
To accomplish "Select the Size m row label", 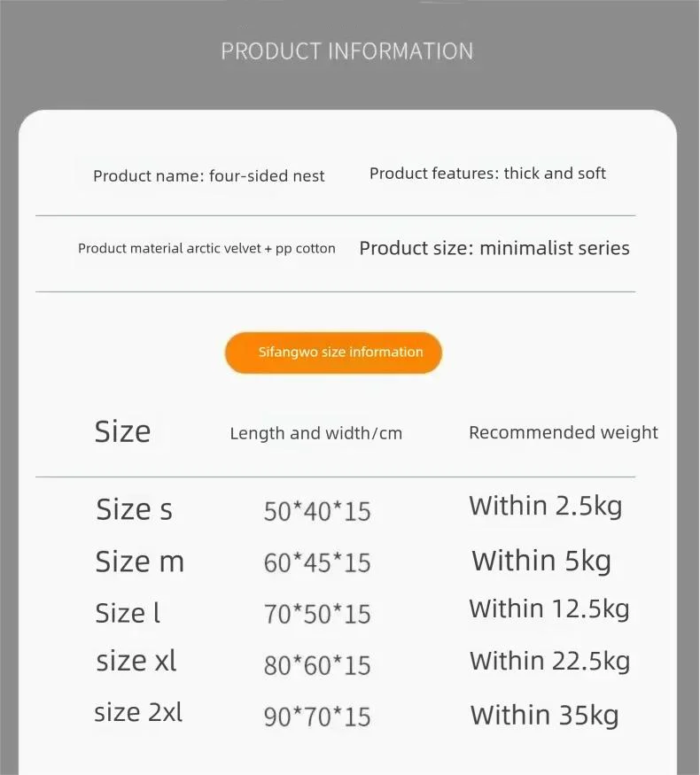I will 139,562.
